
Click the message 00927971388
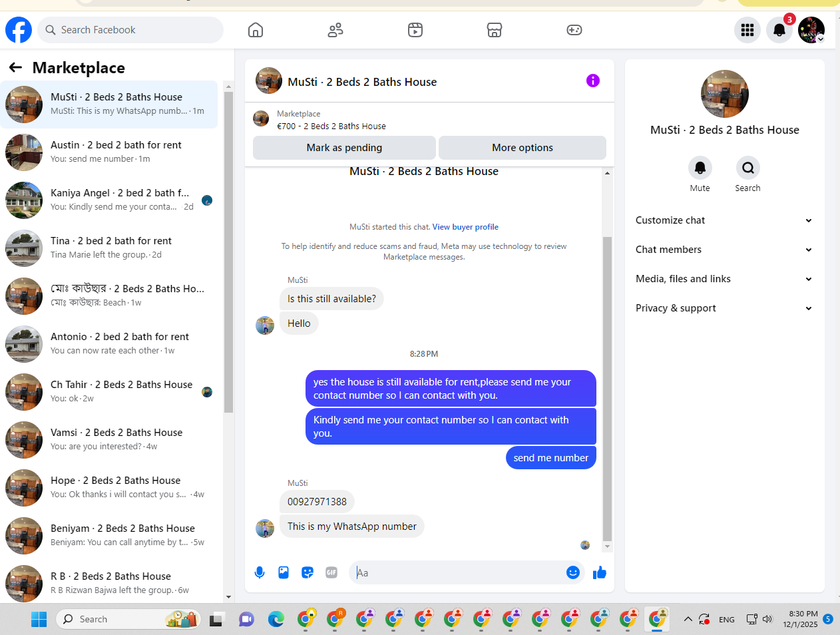click(x=317, y=502)
